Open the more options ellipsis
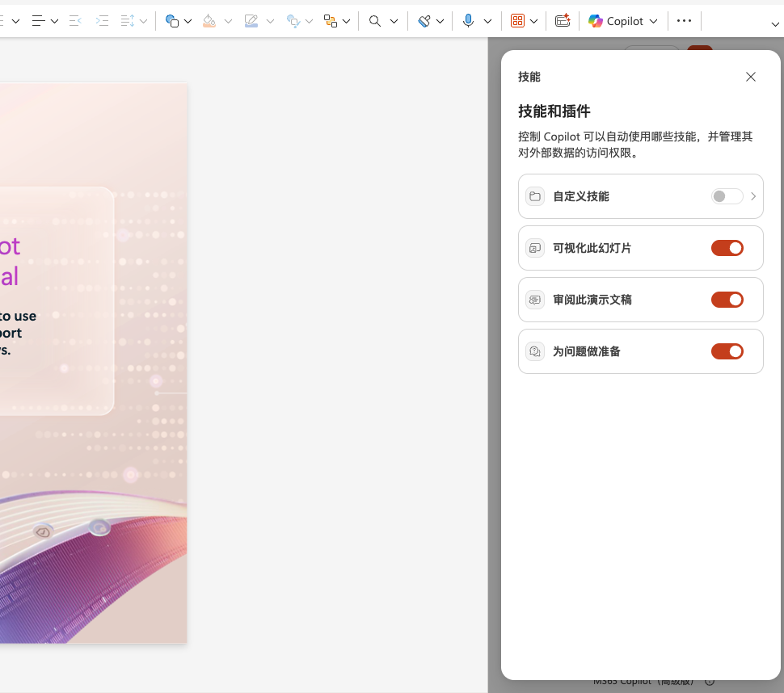The width and height of the screenshot is (784, 693). pos(684,21)
